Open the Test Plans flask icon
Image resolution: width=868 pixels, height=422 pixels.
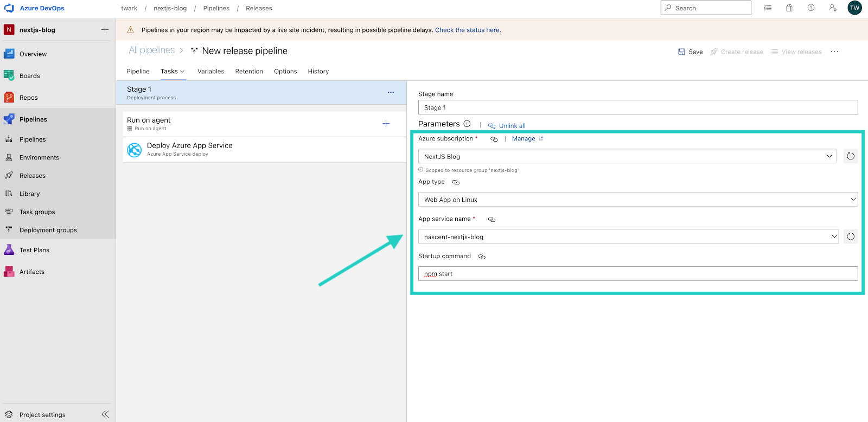9,250
